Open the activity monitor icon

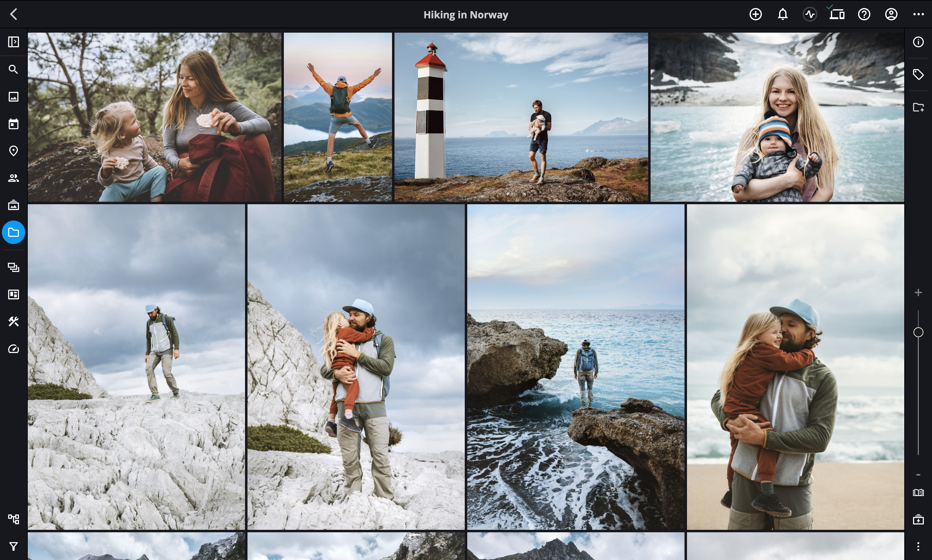(x=810, y=14)
